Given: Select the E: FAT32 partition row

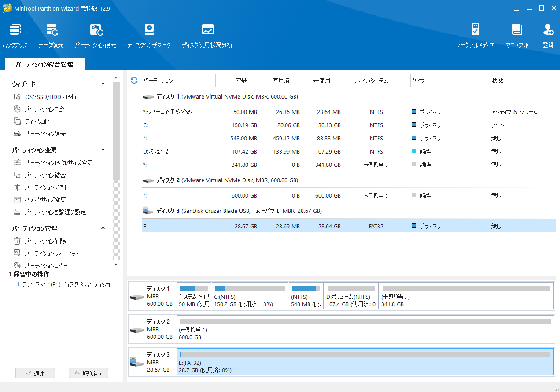Looking at the screenshot, I should tap(349, 226).
